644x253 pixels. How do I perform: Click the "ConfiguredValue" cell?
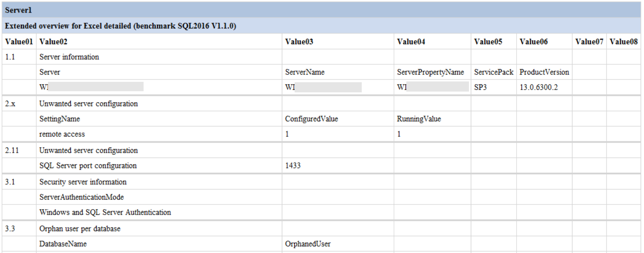click(x=311, y=119)
